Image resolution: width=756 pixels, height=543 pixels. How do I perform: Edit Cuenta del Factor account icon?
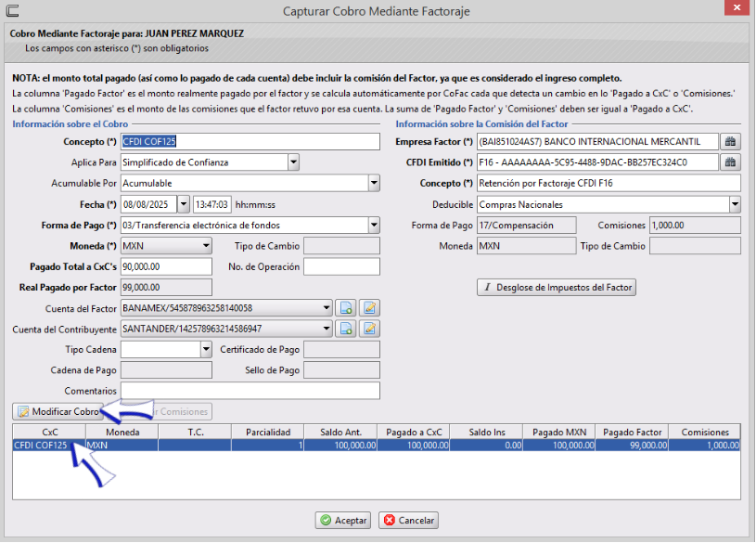click(x=369, y=308)
